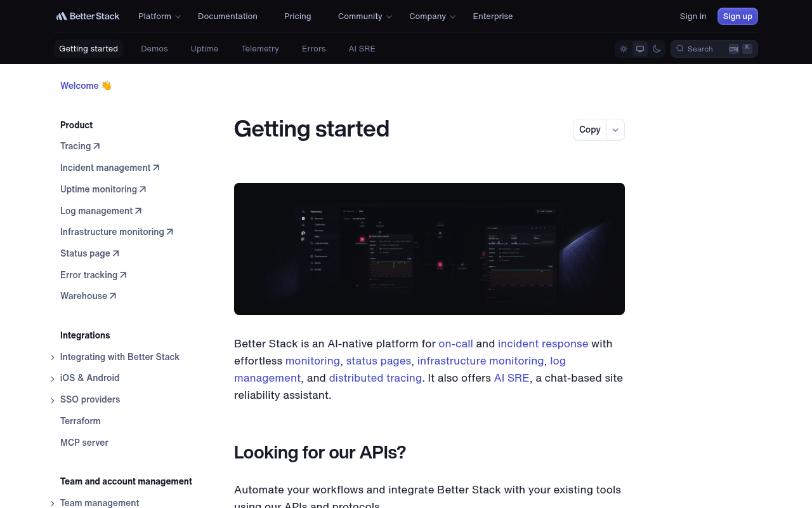Open Incident management in sidebar
Viewport: 812px width, 508px height.
110,168
